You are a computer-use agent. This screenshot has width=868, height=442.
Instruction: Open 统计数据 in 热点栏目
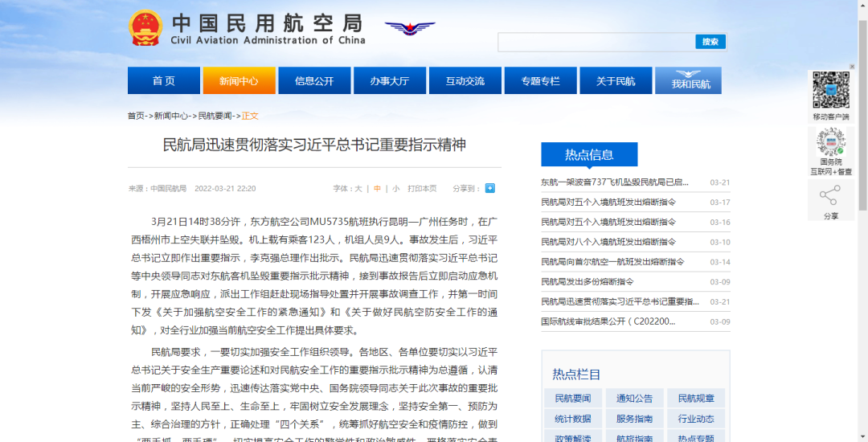click(573, 418)
